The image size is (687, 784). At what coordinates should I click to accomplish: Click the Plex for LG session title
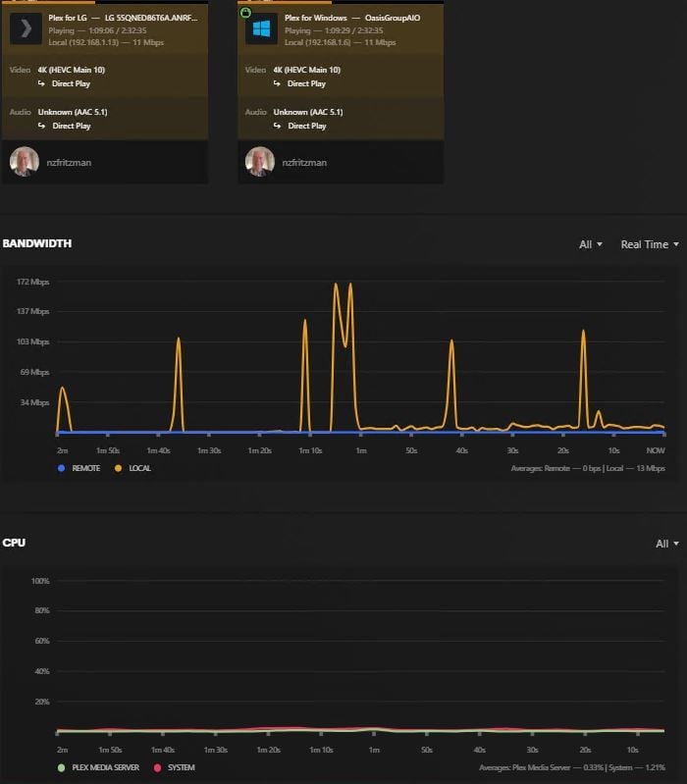coord(123,18)
